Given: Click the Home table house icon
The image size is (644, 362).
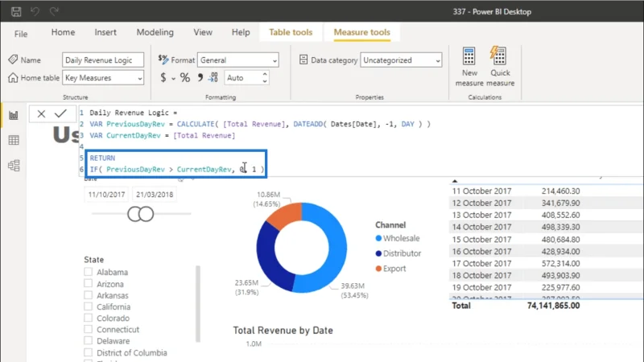Looking at the screenshot, I should [x=13, y=77].
